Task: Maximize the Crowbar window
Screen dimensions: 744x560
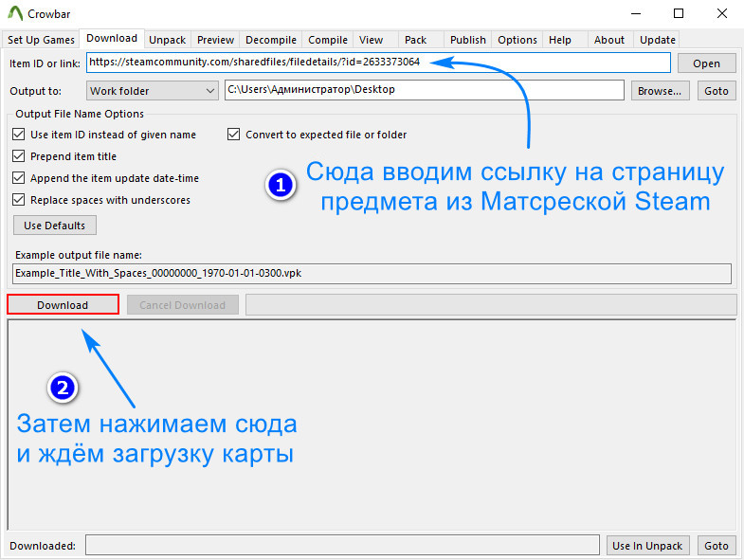Action: [x=679, y=13]
